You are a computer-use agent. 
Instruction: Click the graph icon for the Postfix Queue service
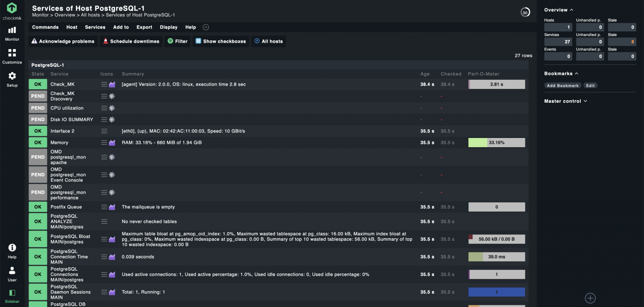click(x=112, y=207)
